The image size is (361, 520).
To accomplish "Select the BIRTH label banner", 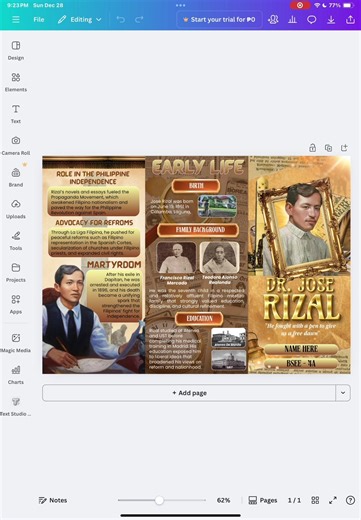I will (x=196, y=186).
